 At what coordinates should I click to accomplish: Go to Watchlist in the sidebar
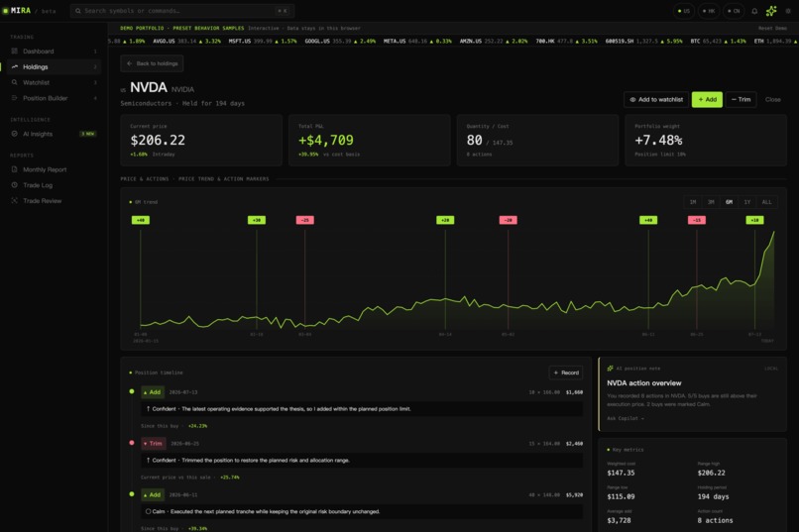click(54, 82)
